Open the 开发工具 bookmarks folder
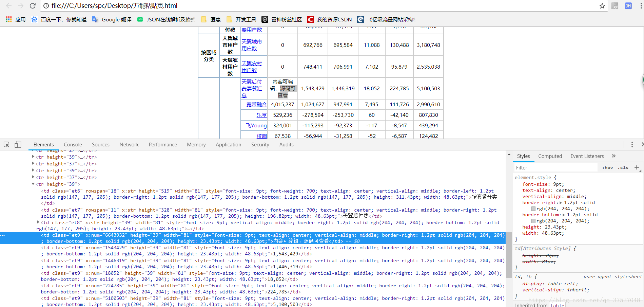Viewport: 644px width, 307px height. point(241,19)
